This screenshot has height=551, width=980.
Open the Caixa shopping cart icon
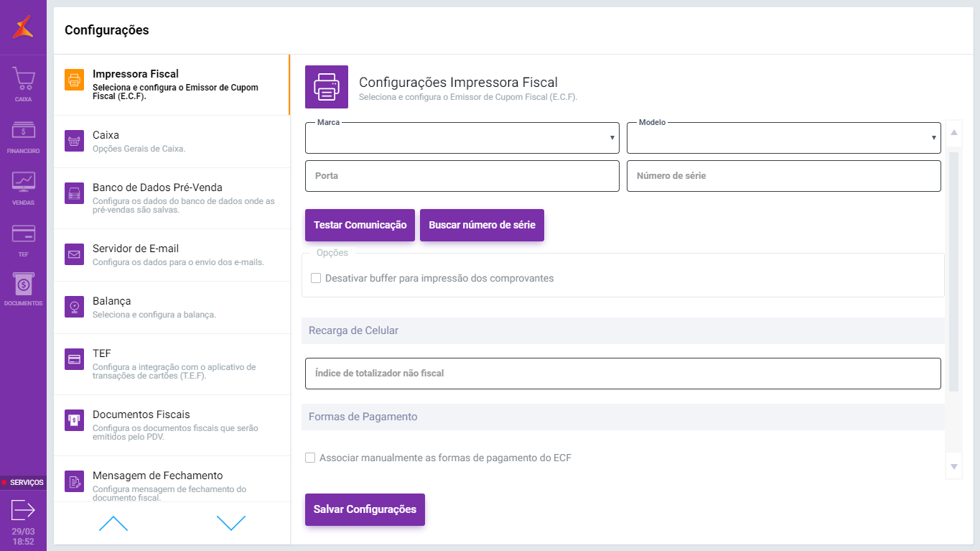pos(23,79)
